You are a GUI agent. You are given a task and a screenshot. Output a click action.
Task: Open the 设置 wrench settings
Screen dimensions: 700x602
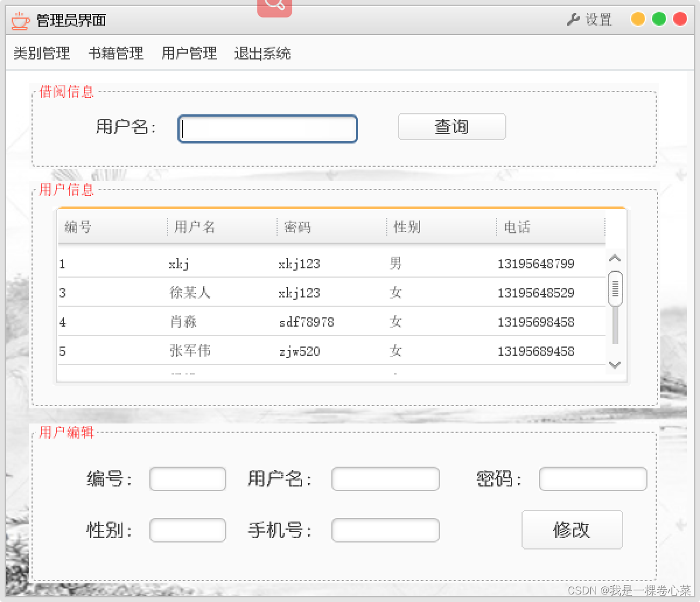tap(589, 20)
